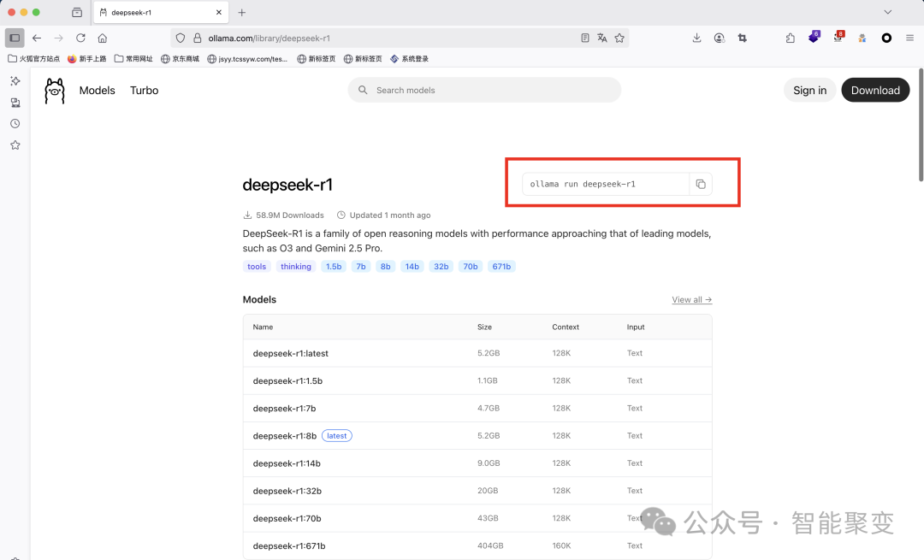
Task: Select the 32b size tag
Action: click(441, 267)
